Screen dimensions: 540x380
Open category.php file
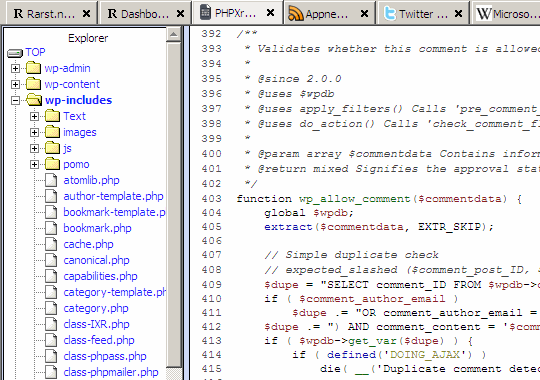(96, 308)
